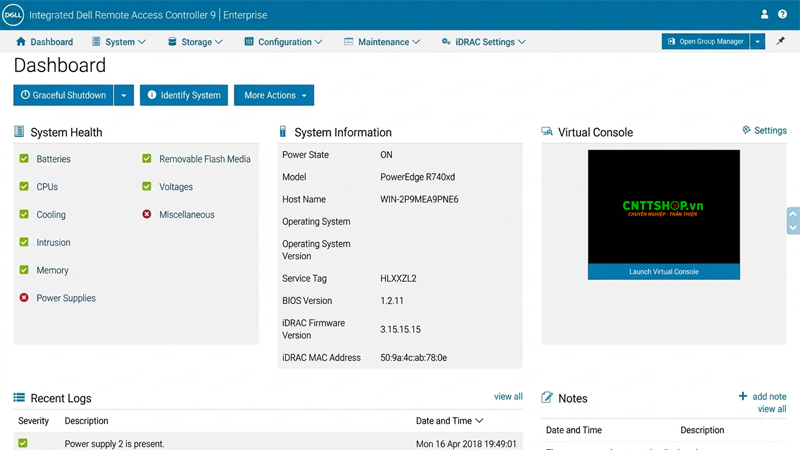This screenshot has height=450, width=800.
Task: Click the Severity column header
Action: (x=33, y=421)
